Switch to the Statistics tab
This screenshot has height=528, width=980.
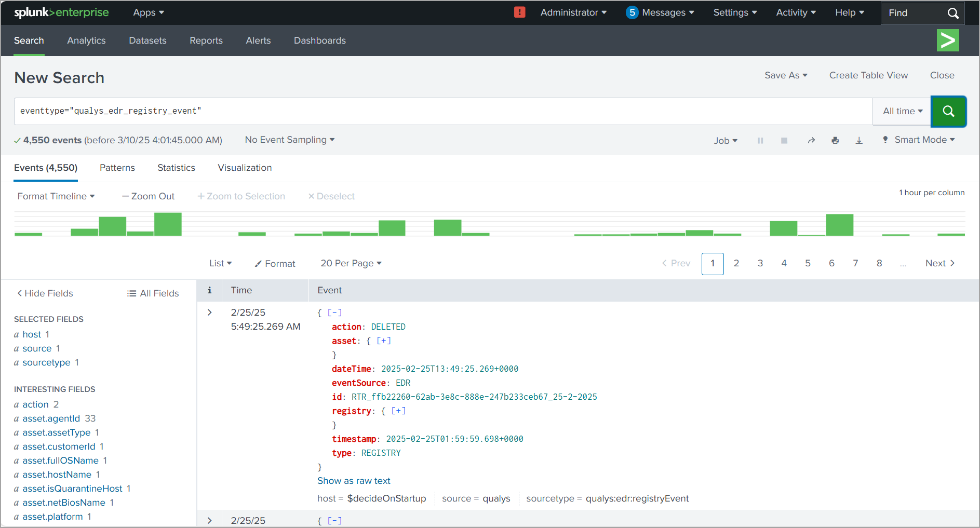(176, 168)
